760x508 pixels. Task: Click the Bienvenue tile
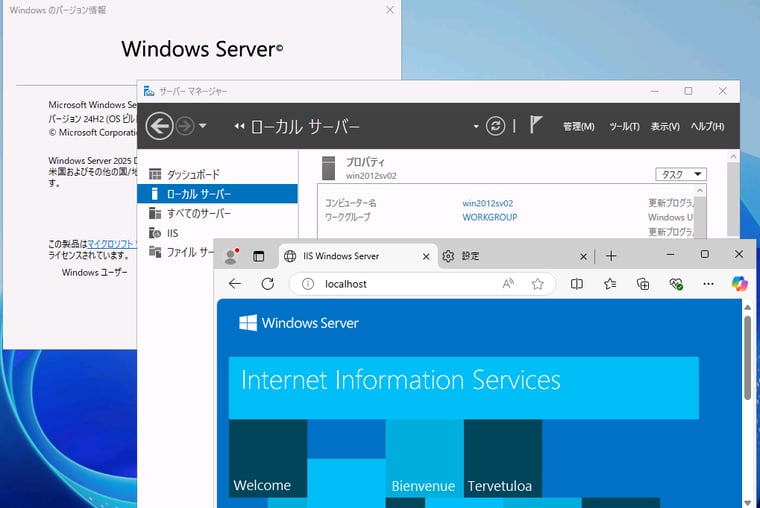coord(425,458)
